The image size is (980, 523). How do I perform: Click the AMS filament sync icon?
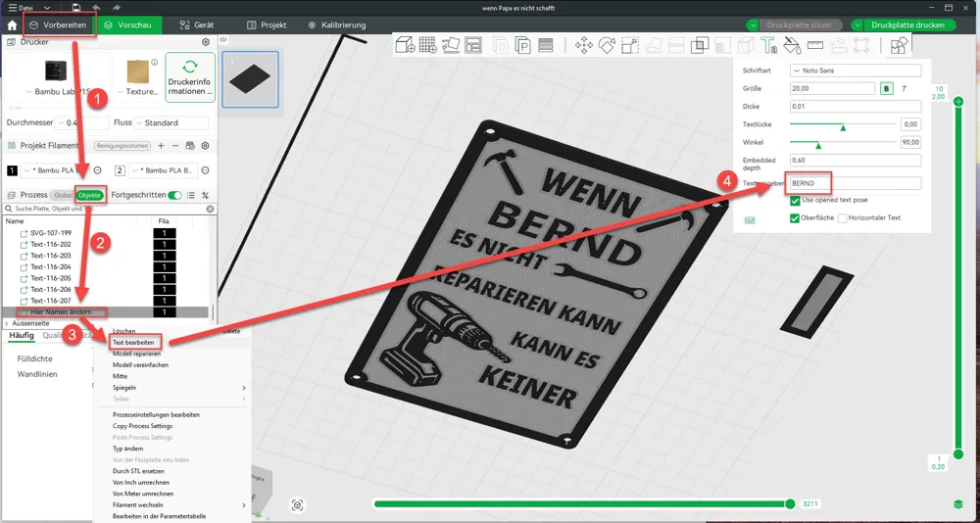pos(190,146)
